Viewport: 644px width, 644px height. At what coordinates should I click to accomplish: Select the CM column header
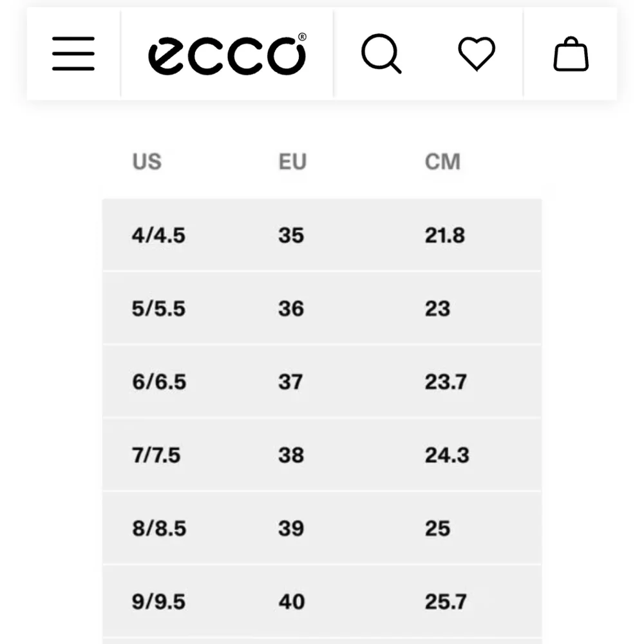tap(442, 162)
